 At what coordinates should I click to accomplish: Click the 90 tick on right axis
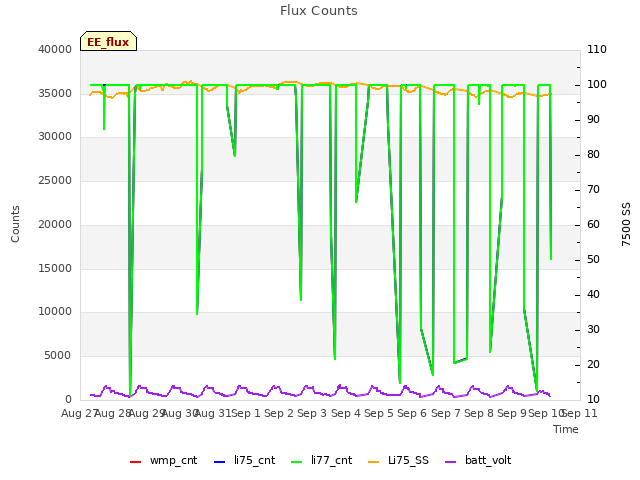tap(593, 120)
